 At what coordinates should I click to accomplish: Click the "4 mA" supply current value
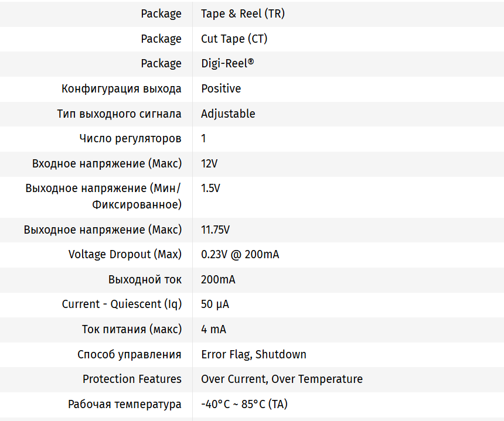(x=213, y=329)
